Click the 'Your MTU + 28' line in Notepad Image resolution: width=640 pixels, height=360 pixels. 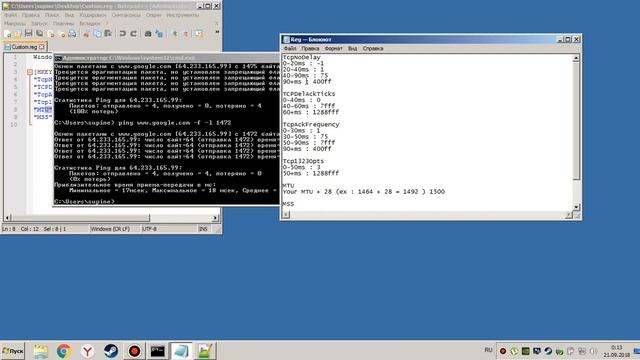tap(364, 191)
